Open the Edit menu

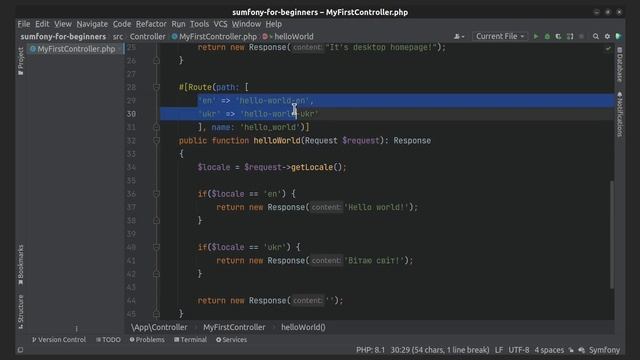(42, 24)
